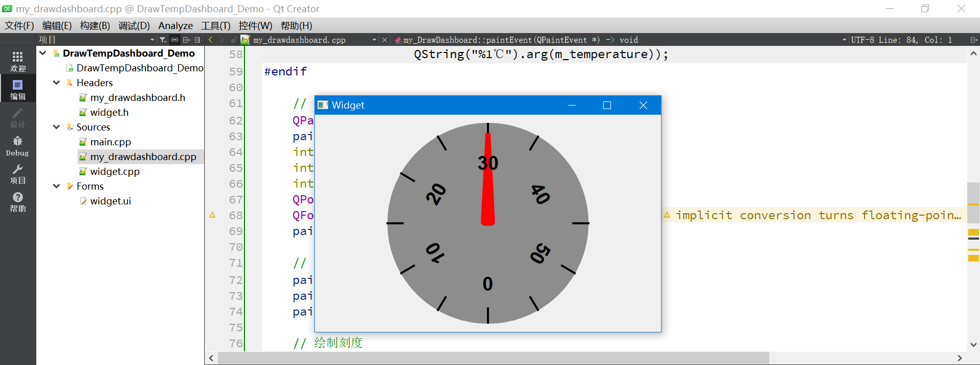The image size is (980, 365).
Task: Toggle synchronize with editor link icon
Action: pos(175,40)
